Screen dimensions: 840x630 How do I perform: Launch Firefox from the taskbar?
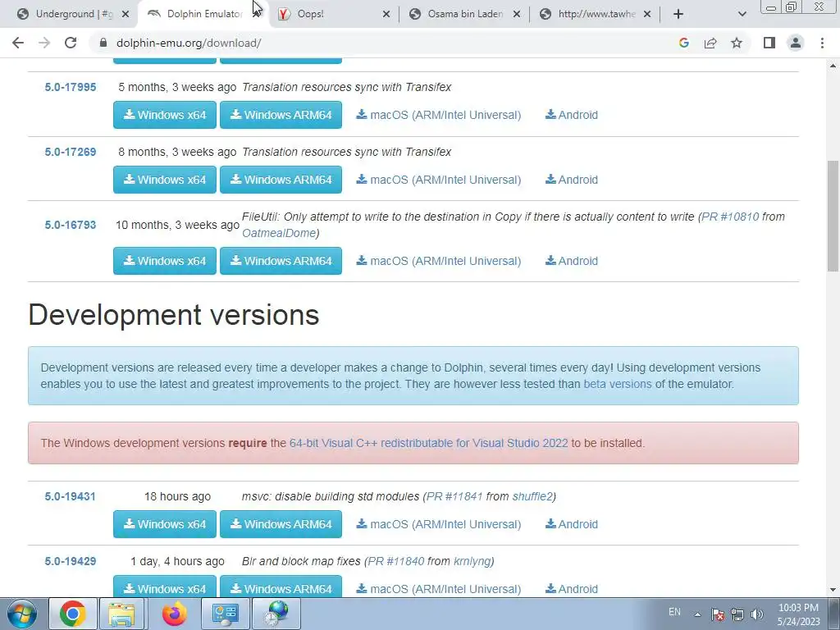(x=175, y=614)
